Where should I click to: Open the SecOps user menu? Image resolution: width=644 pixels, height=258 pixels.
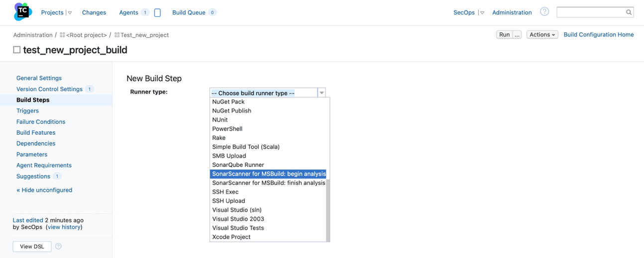[464, 12]
